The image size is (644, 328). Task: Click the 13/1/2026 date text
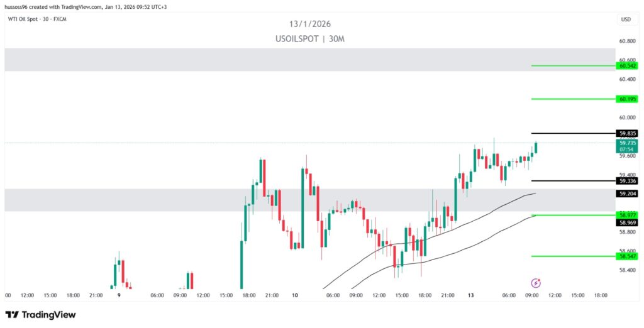310,24
